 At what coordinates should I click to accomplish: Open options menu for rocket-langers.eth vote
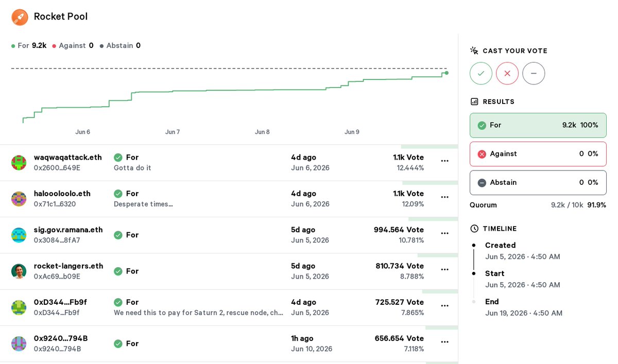445,269
